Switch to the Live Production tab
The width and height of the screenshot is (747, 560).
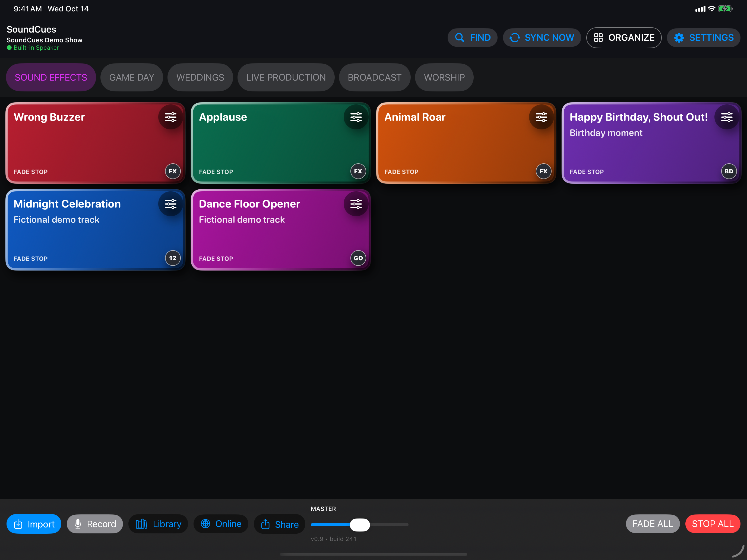point(286,77)
